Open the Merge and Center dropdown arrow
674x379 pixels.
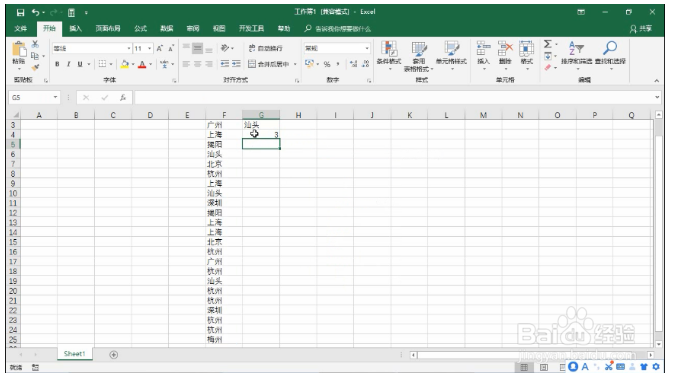click(295, 64)
